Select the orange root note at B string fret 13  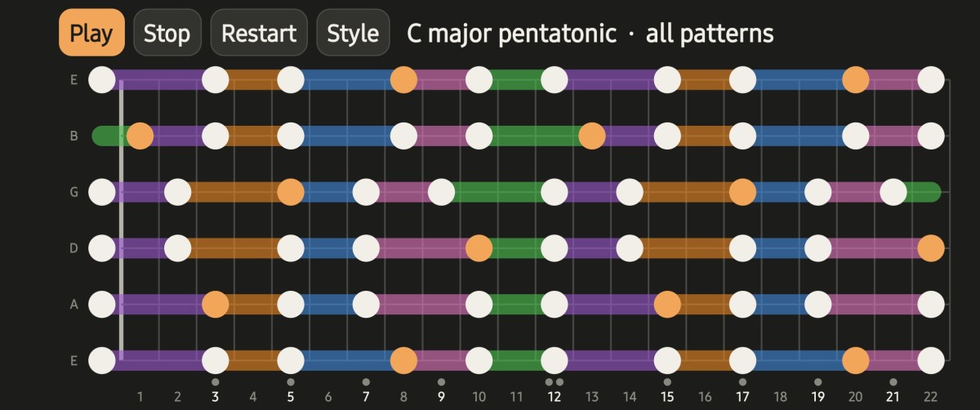[592, 136]
